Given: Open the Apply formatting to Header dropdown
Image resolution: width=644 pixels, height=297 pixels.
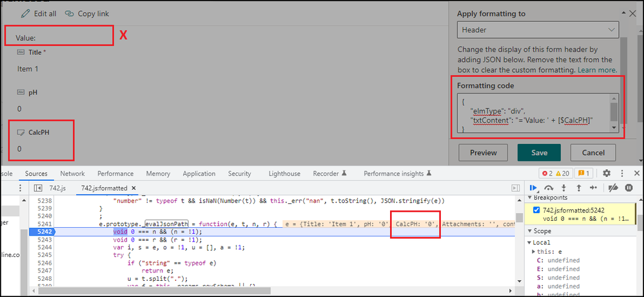Looking at the screenshot, I should click(538, 30).
